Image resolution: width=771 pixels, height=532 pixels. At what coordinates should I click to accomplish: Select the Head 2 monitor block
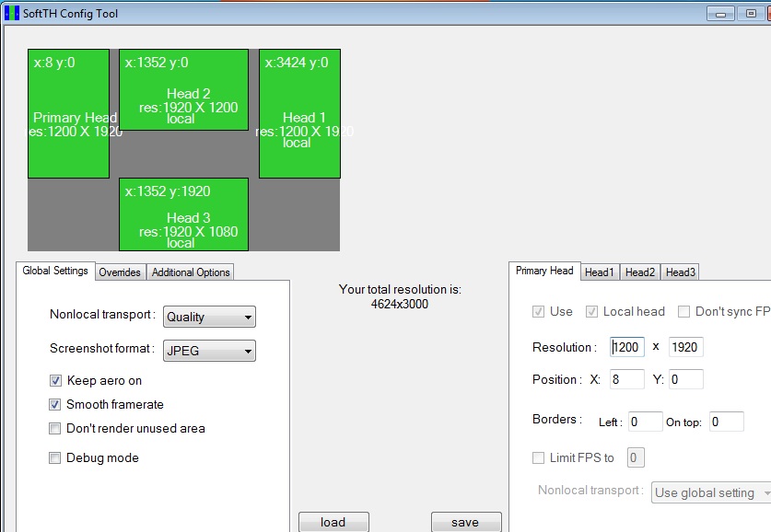[x=183, y=89]
